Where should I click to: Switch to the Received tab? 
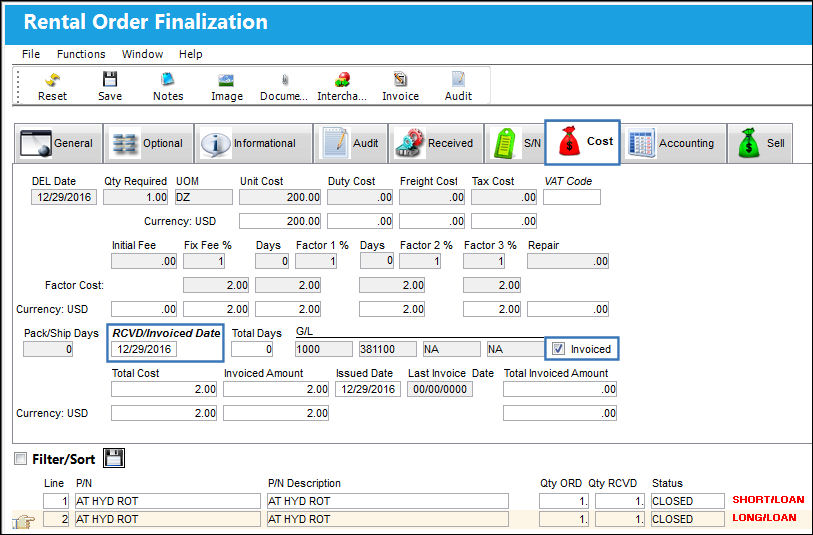[x=436, y=144]
